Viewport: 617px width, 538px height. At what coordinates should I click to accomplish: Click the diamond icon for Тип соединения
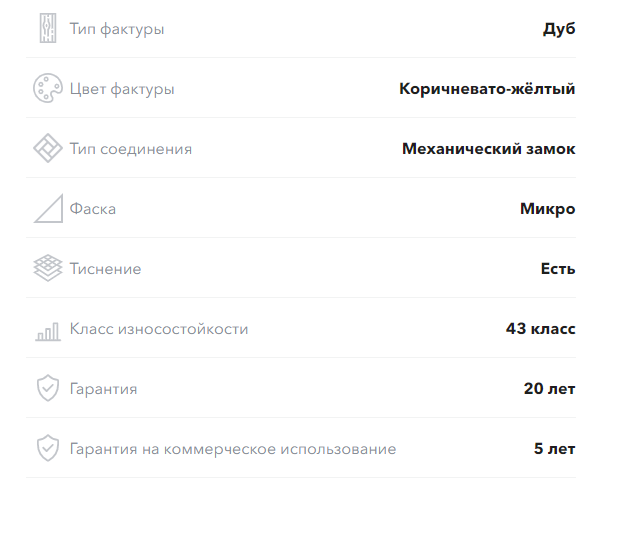tap(48, 148)
